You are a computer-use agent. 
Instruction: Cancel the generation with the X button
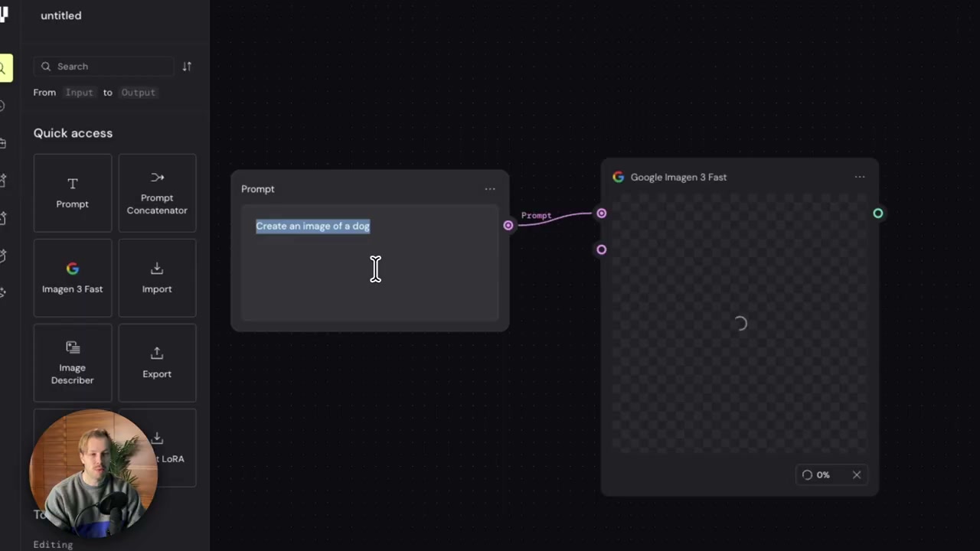[857, 475]
